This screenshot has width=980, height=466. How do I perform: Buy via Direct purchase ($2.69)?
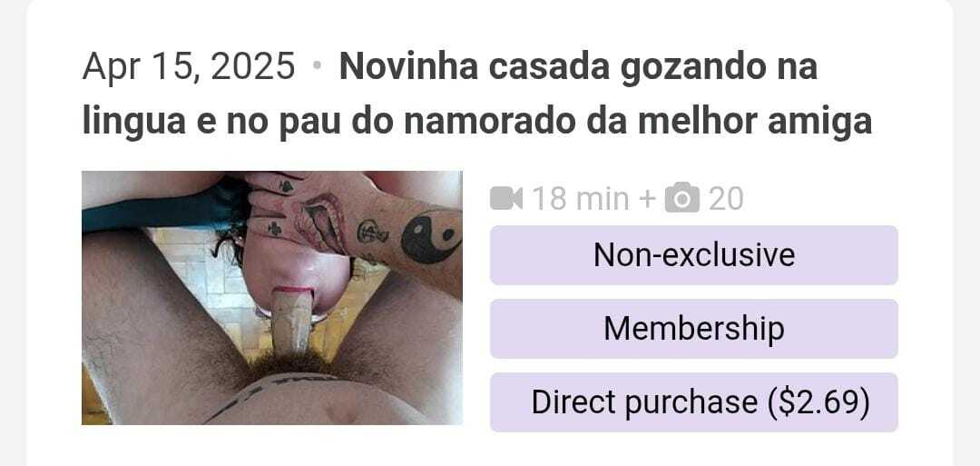pyautogui.click(x=694, y=402)
